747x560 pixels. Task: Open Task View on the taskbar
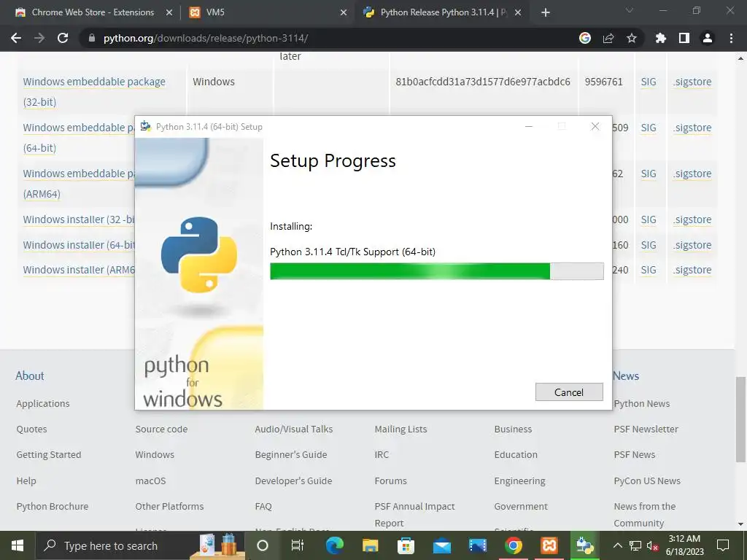298,545
